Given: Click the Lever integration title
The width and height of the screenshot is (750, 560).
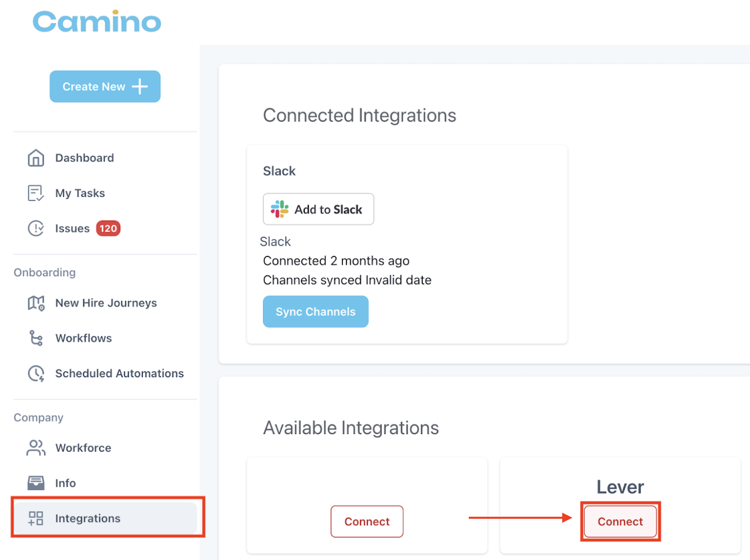Looking at the screenshot, I should tap(620, 487).
